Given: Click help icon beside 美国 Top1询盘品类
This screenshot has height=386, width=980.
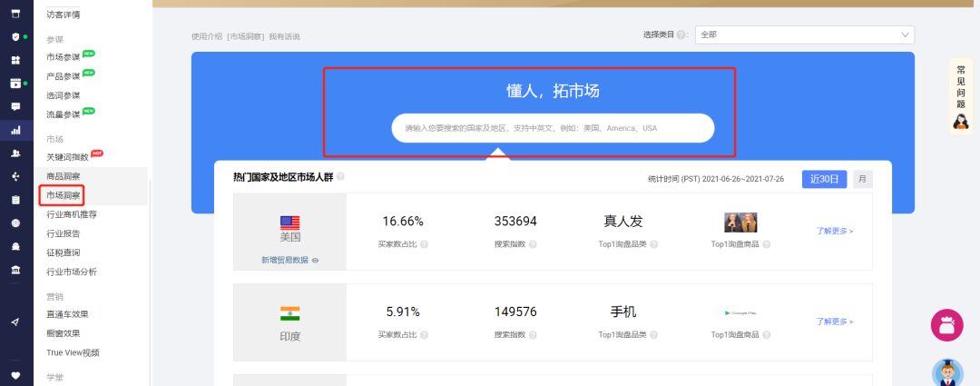Looking at the screenshot, I should point(653,244).
